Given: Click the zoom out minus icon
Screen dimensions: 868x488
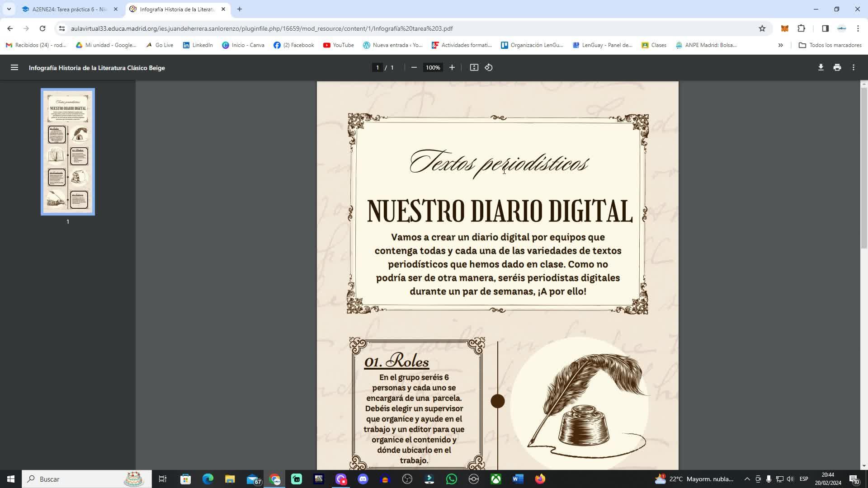Looking at the screenshot, I should click(414, 68).
